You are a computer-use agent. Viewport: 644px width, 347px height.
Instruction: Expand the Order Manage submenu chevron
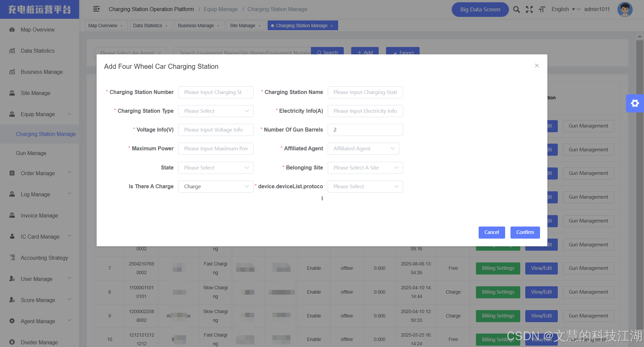[69, 172]
